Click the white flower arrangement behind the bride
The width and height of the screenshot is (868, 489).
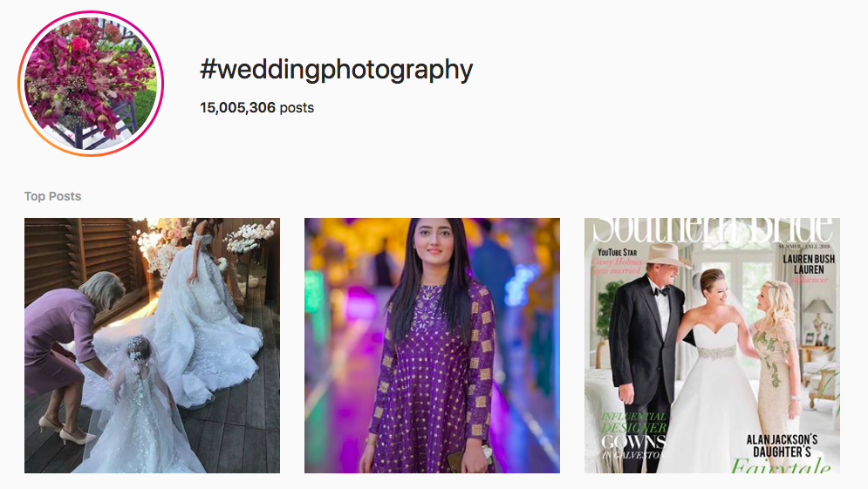tap(250, 236)
